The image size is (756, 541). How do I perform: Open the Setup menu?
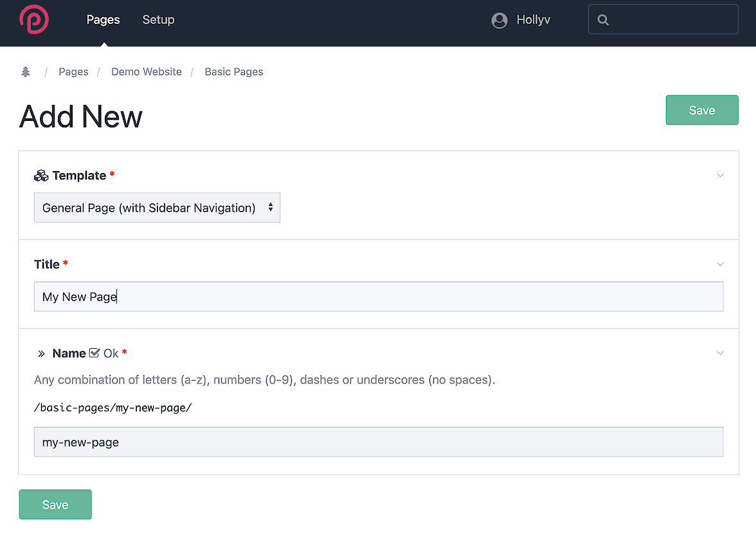point(158,20)
